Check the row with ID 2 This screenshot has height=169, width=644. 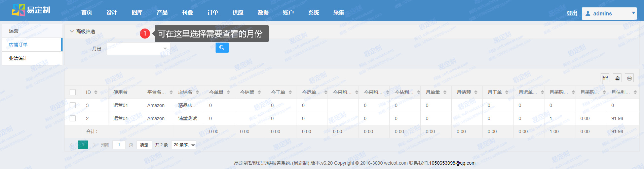click(73, 118)
